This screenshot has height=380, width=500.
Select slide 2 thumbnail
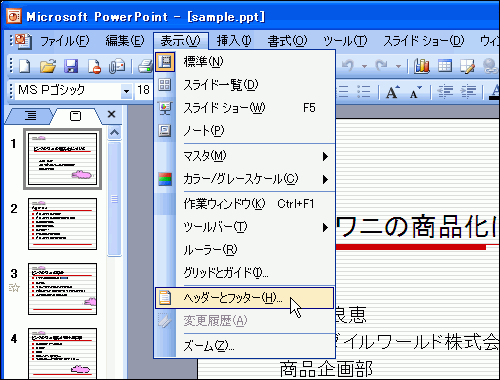tap(62, 224)
